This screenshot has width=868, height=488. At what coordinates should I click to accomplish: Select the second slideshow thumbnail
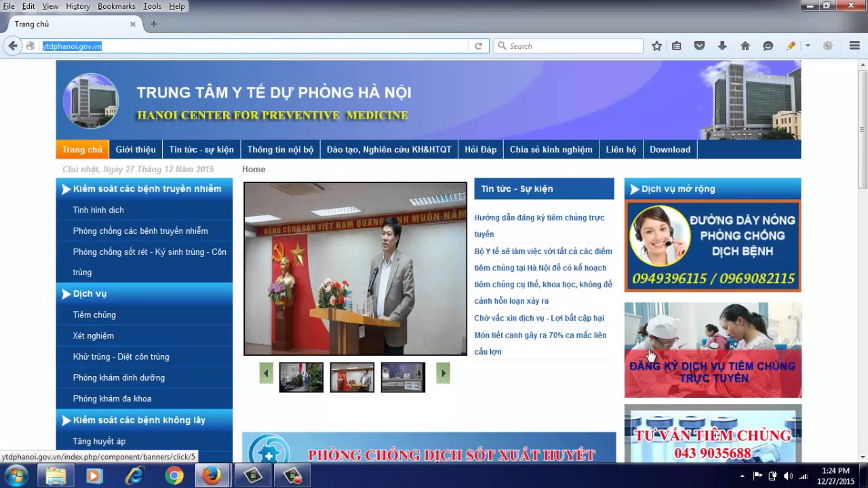point(352,378)
